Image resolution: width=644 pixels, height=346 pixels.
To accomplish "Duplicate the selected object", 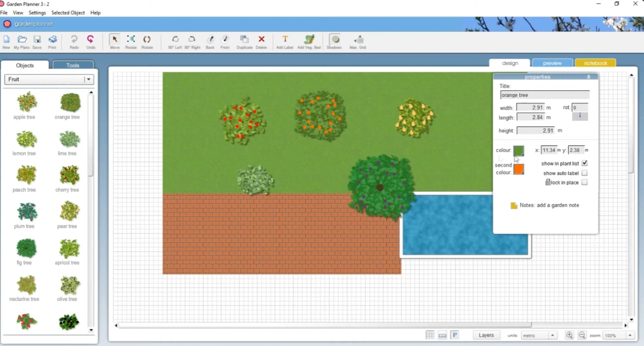I will tap(244, 40).
